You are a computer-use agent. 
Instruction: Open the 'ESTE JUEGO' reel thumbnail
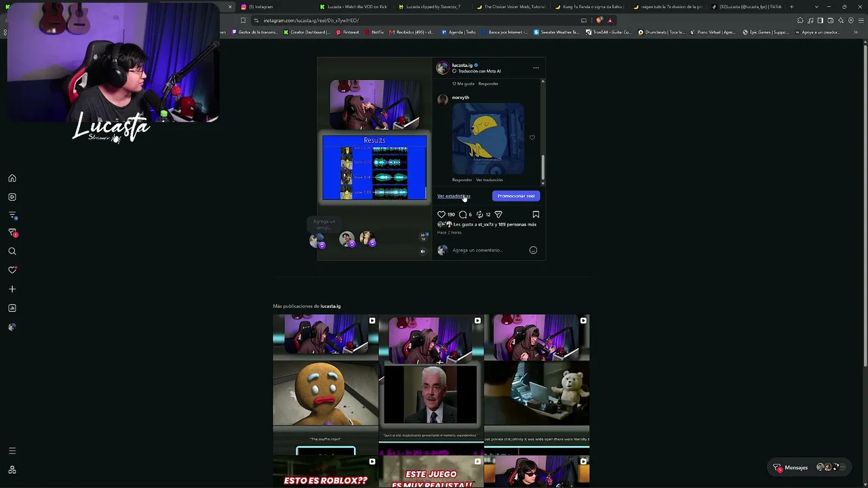pyautogui.click(x=431, y=472)
